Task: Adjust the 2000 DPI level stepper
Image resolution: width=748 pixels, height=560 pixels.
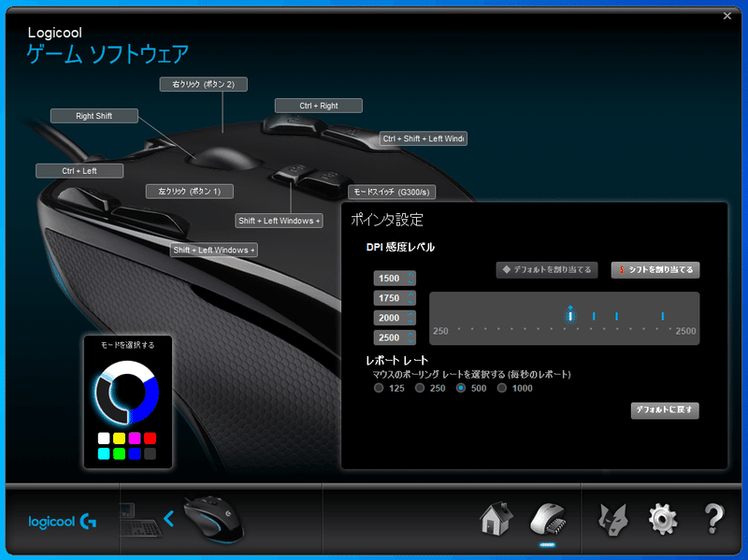Action: coord(410,318)
